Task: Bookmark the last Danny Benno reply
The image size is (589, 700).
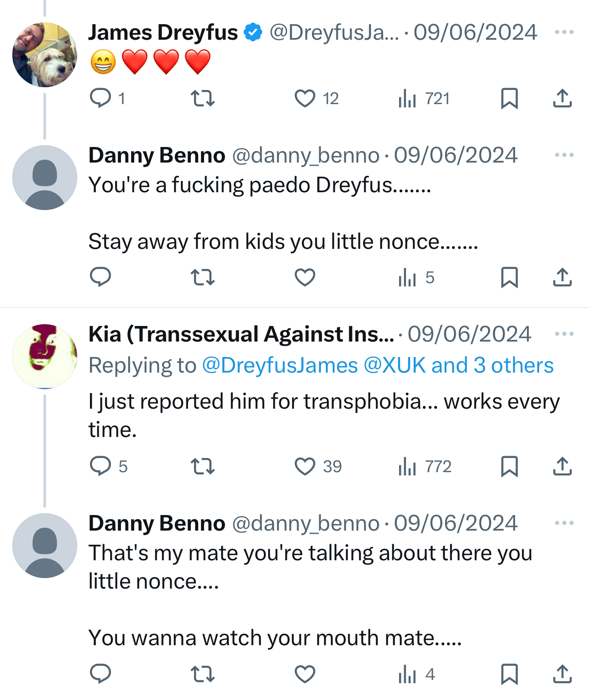Action: click(x=509, y=674)
